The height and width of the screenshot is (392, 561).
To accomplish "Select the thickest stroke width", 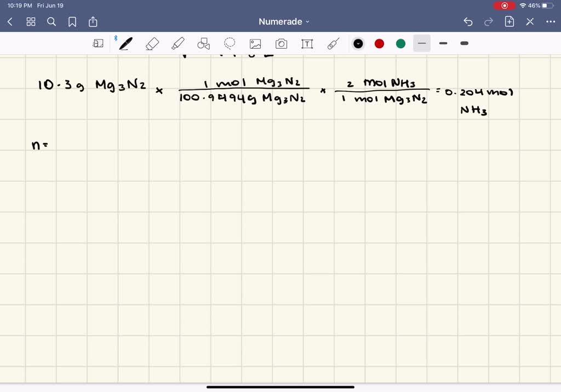I will point(465,43).
